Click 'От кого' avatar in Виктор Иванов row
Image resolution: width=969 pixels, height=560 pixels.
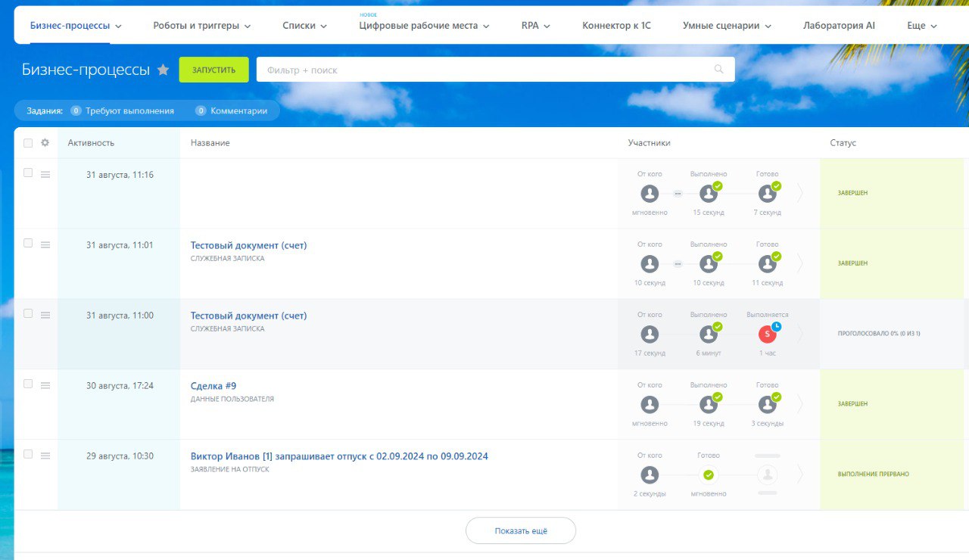(x=650, y=475)
